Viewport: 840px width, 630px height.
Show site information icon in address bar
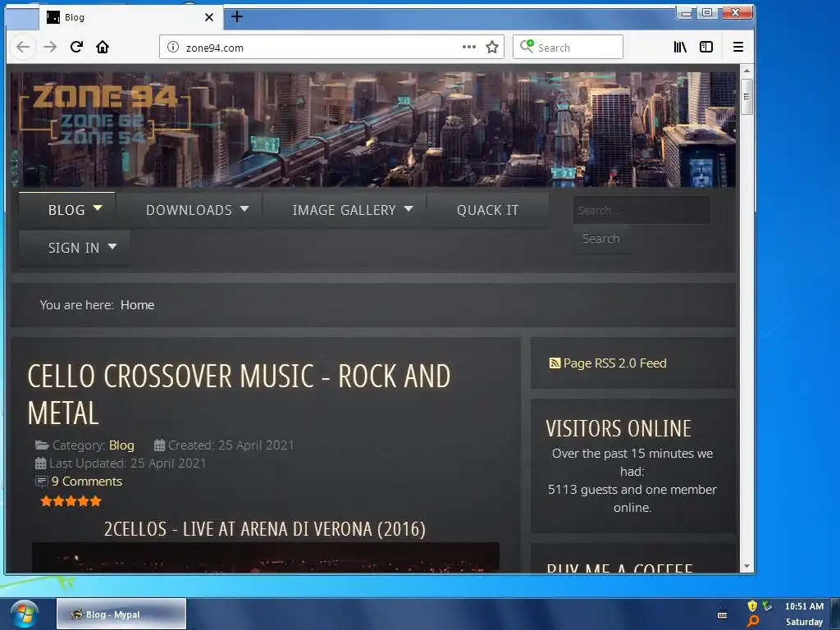pyautogui.click(x=173, y=47)
